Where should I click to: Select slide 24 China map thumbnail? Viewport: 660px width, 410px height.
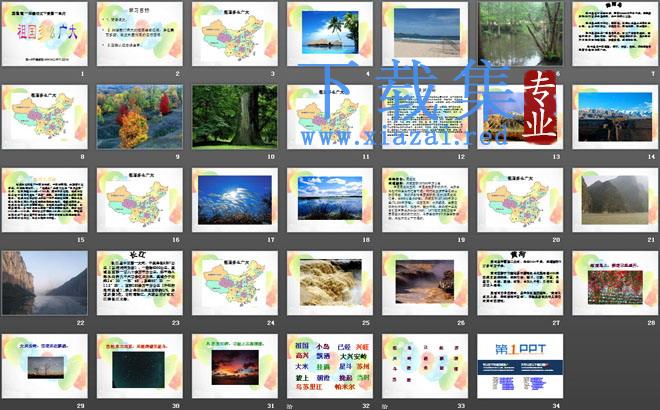pos(235,283)
